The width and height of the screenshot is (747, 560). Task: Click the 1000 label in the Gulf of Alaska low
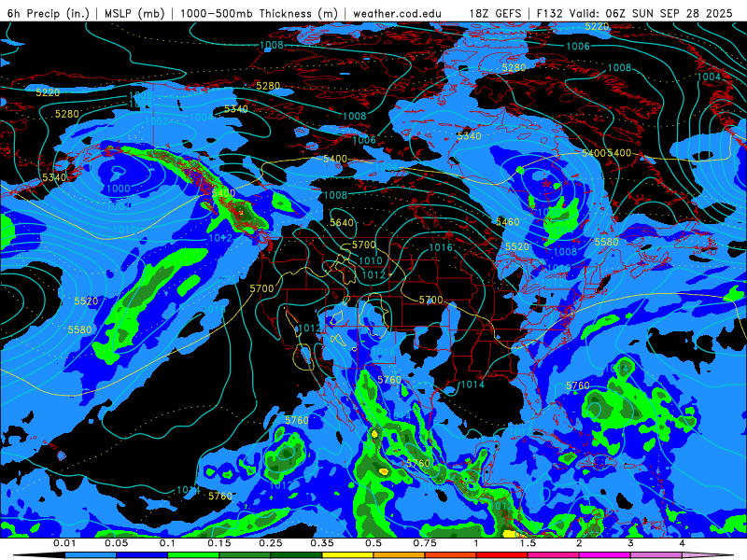click(x=118, y=189)
